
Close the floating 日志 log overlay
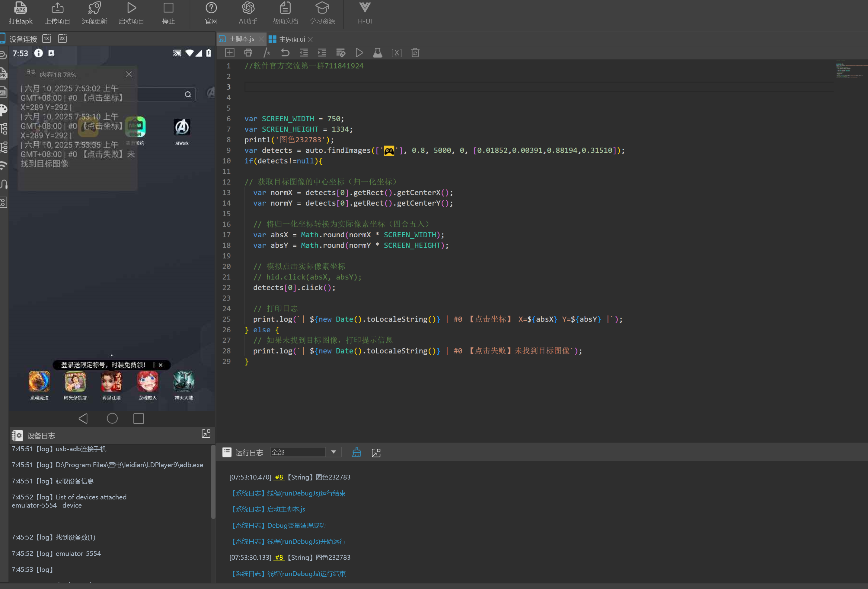[x=129, y=74]
